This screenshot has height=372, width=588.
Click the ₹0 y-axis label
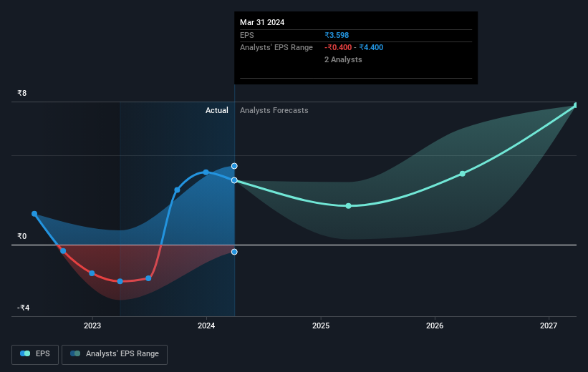point(21,236)
